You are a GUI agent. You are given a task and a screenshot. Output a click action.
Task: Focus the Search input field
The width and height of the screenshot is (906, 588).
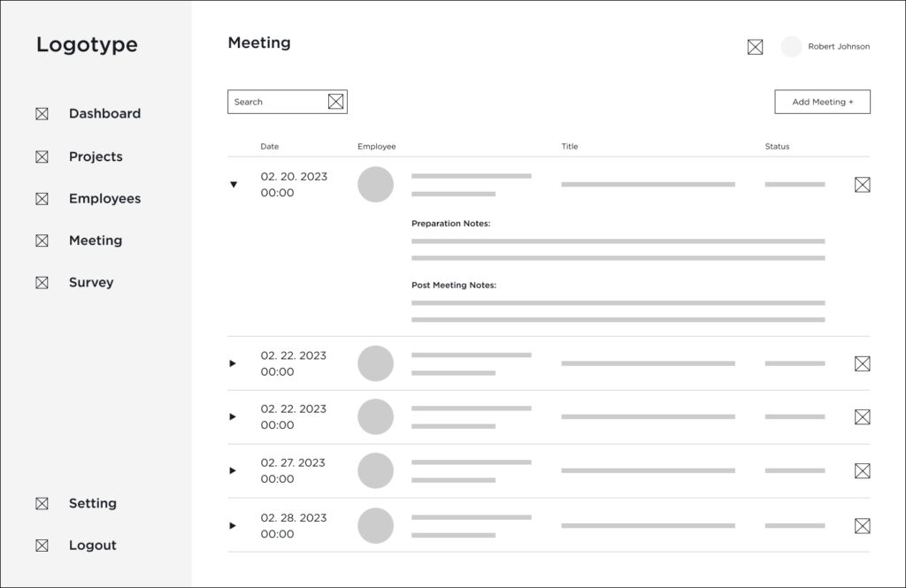pyautogui.click(x=276, y=102)
